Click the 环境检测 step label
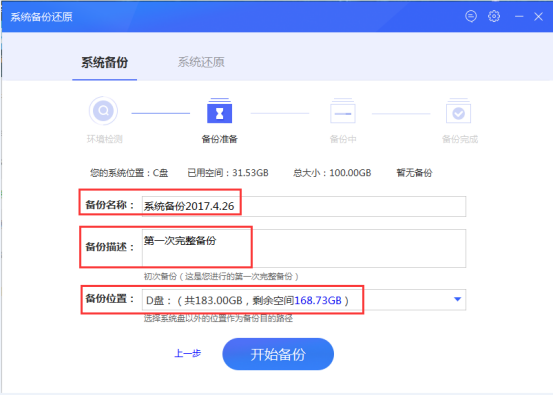Viewport: 554px width, 396px height. (105, 139)
